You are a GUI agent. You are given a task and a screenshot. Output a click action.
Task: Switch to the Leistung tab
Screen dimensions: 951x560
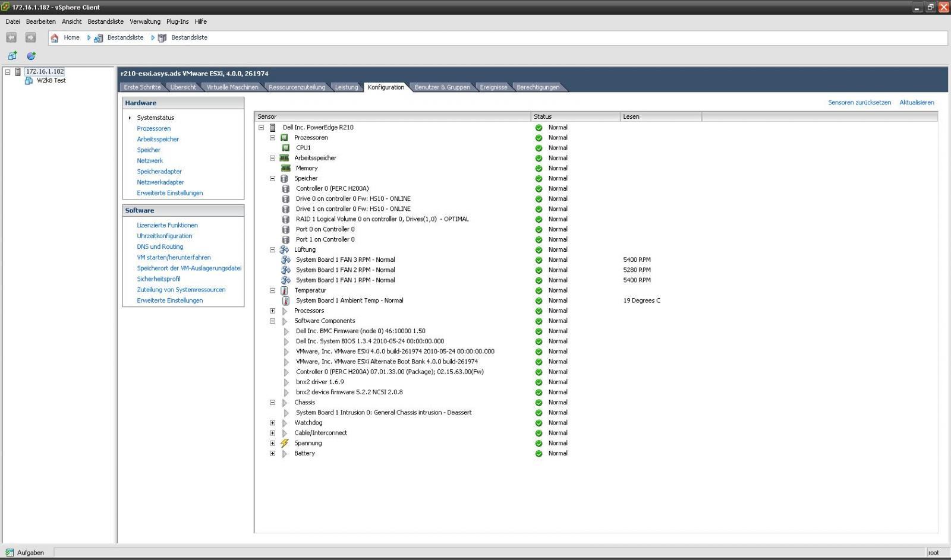coord(347,87)
